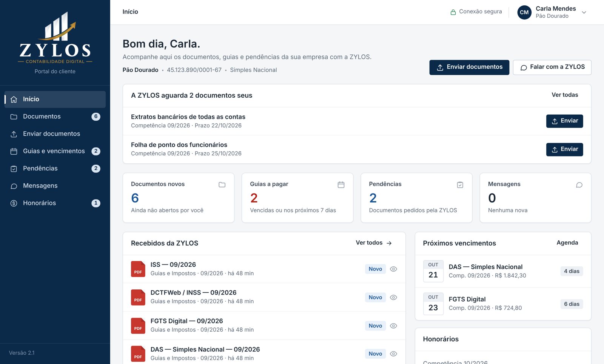The image size is (604, 364).
Task: Preview ISS — 09/2026 with eye icon
Action: pos(393,269)
